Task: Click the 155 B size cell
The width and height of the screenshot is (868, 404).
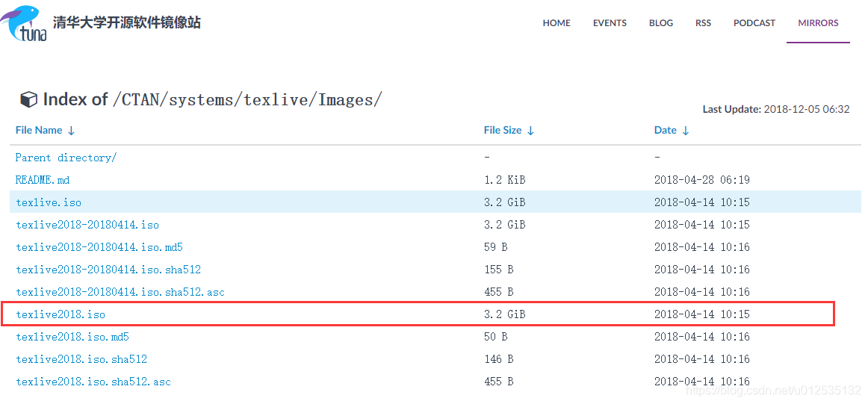Action: [499, 270]
